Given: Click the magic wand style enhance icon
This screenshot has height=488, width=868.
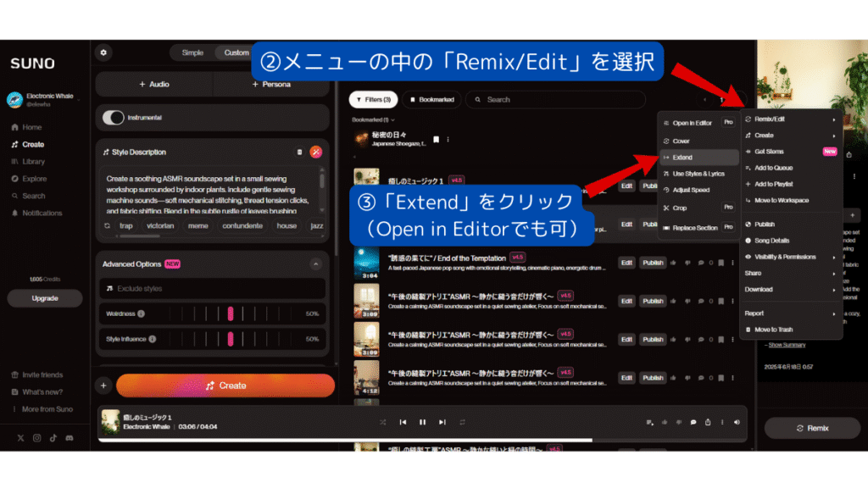Looking at the screenshot, I should pyautogui.click(x=316, y=152).
